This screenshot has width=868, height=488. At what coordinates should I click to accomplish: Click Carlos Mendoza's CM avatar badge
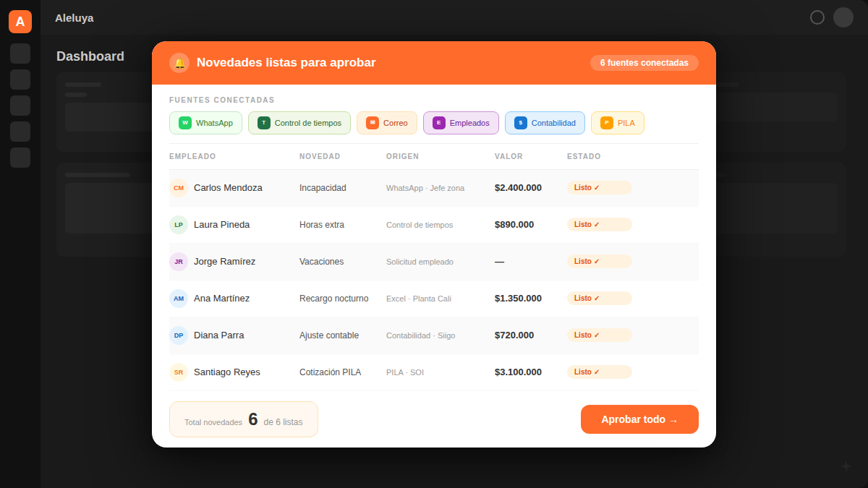(x=179, y=188)
